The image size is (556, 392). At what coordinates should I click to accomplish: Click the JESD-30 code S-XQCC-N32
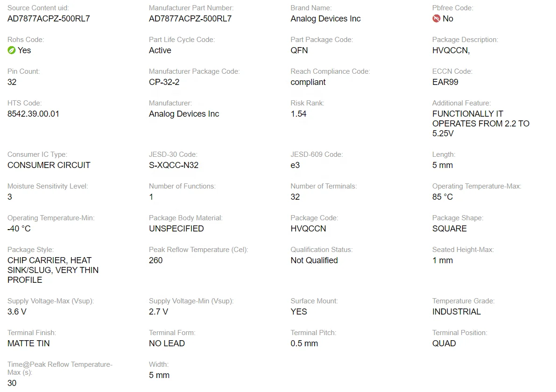[x=174, y=165]
